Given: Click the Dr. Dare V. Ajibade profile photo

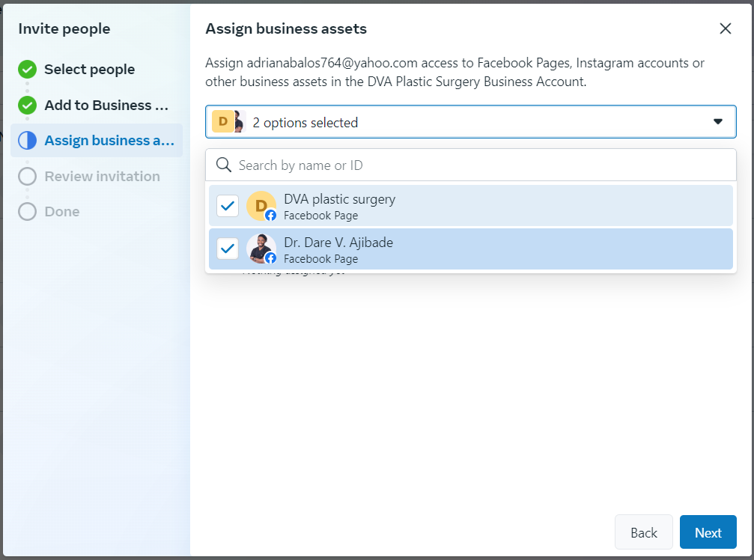Looking at the screenshot, I should (x=261, y=249).
